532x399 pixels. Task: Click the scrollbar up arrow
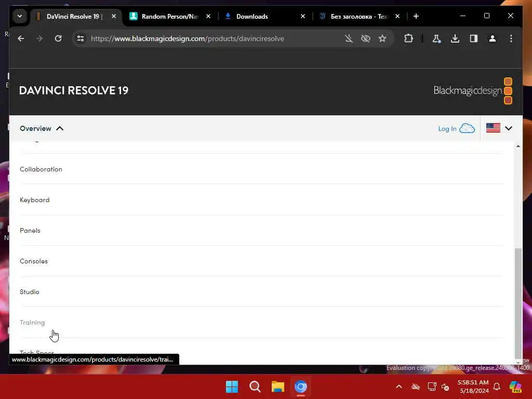[x=518, y=146]
